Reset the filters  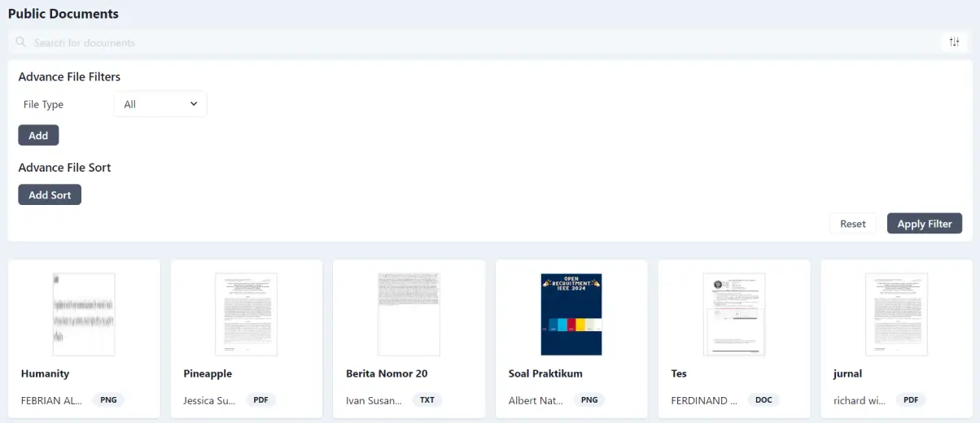point(852,224)
